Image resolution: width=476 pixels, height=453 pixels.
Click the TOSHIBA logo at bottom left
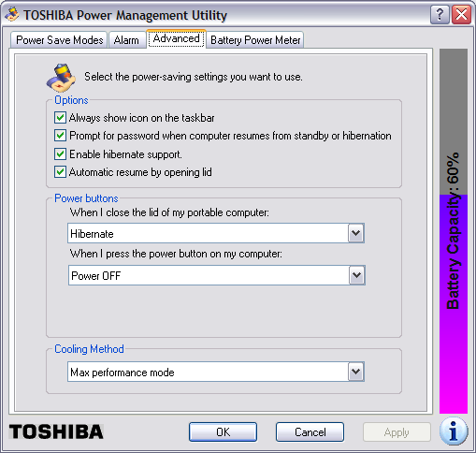56,431
